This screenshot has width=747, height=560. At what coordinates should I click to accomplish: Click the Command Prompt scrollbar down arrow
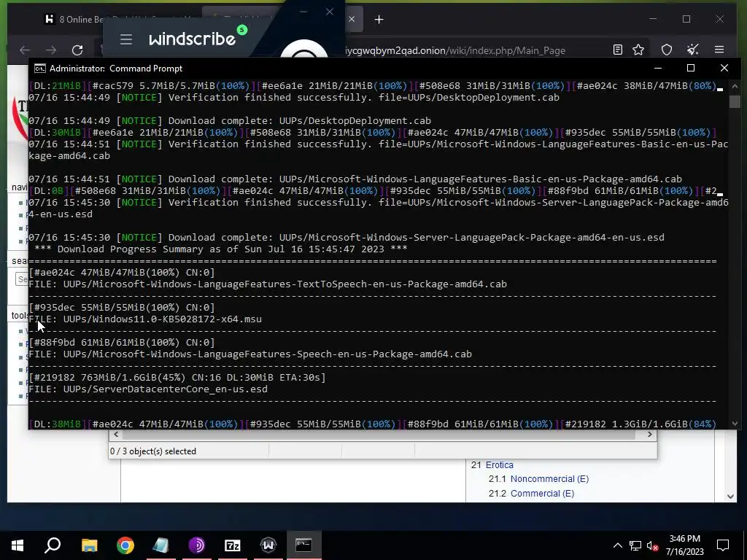735,424
